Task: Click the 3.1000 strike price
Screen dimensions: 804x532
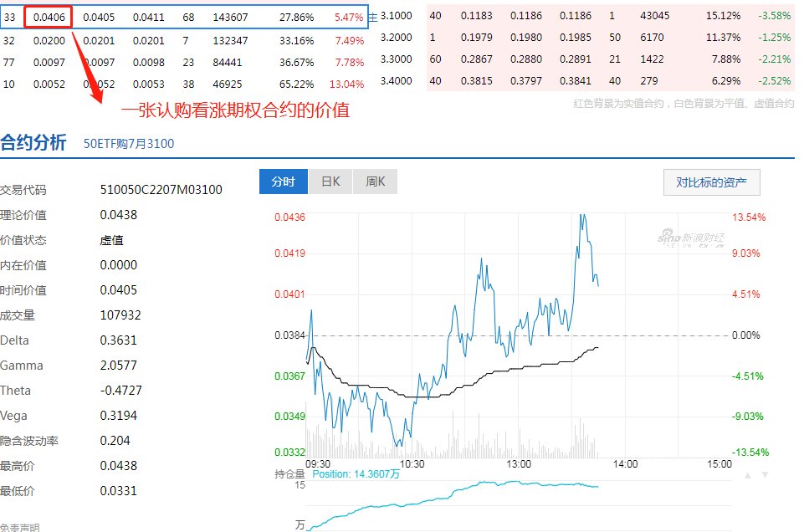Action: (x=397, y=16)
